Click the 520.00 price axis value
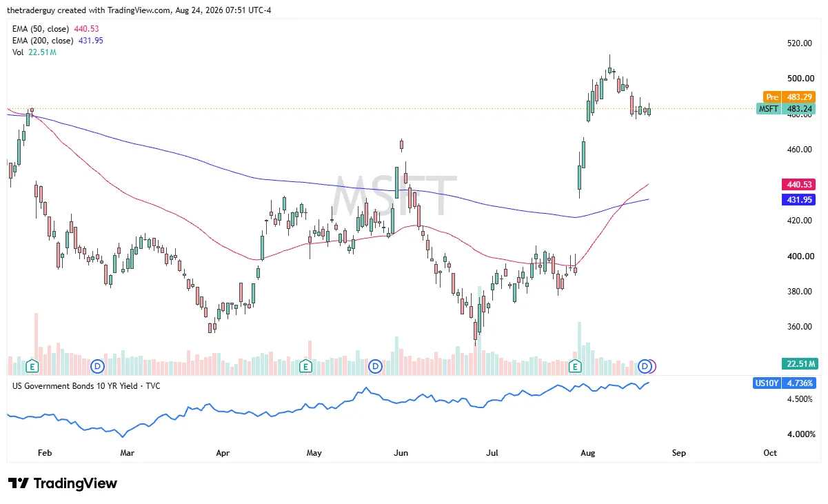The image size is (828, 504). point(801,43)
